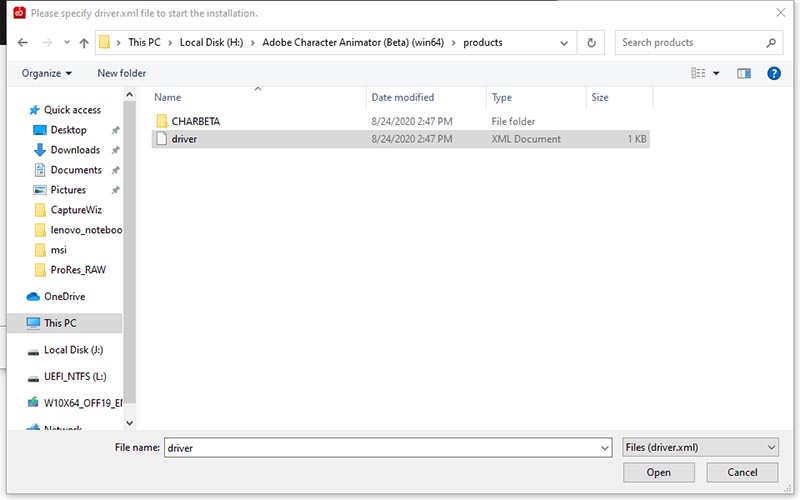This screenshot has width=800, height=500.
Task: Open the 'Files (driver.xml)' filter dropdown
Action: click(701, 447)
